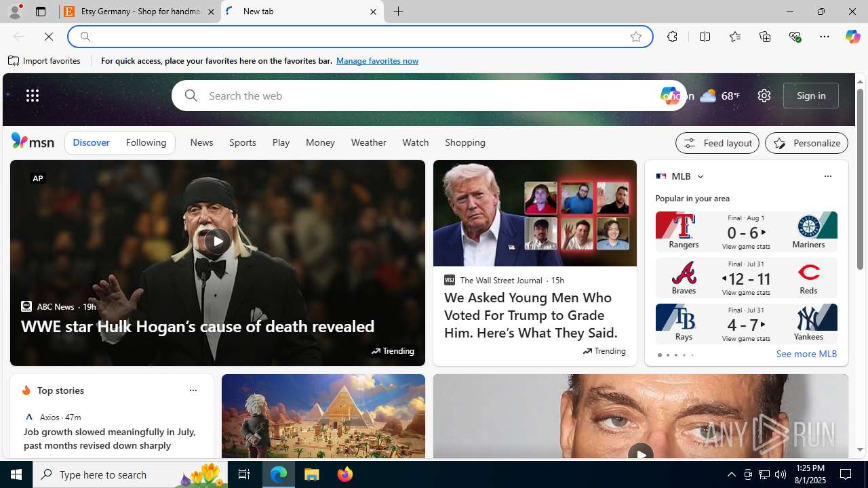
Task: Open Task View on taskbar
Action: click(x=244, y=474)
